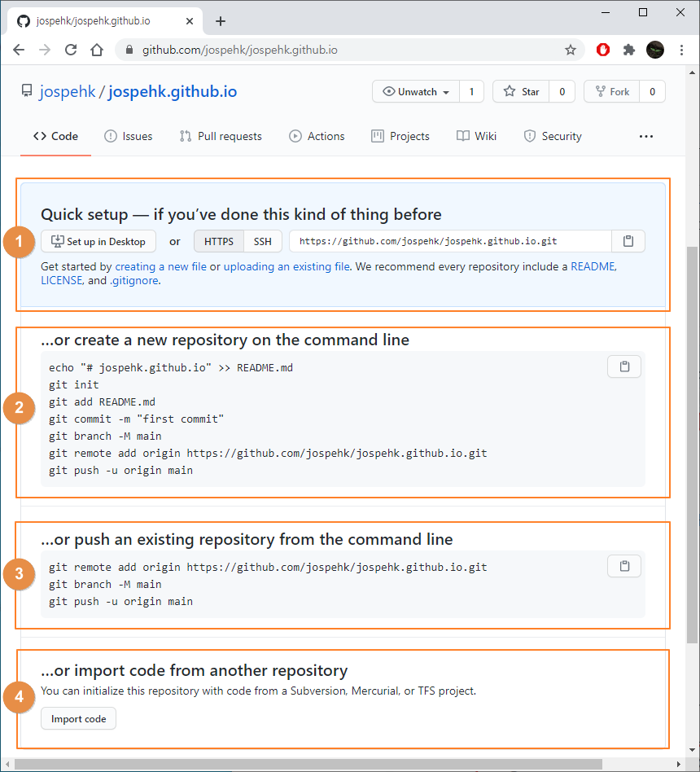Screen dimensions: 700x772
Task: Click the scroll down arrow
Action: tap(693, 750)
